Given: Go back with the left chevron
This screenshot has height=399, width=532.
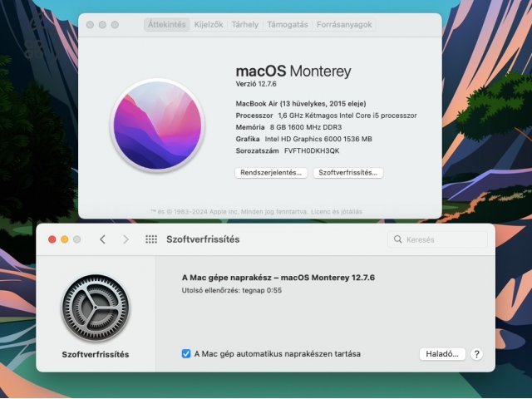Looking at the screenshot, I should click(103, 239).
